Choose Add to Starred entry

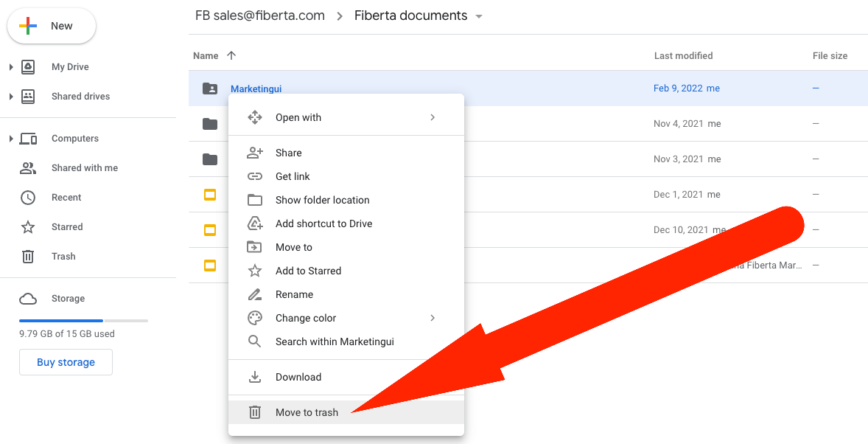tap(346, 271)
